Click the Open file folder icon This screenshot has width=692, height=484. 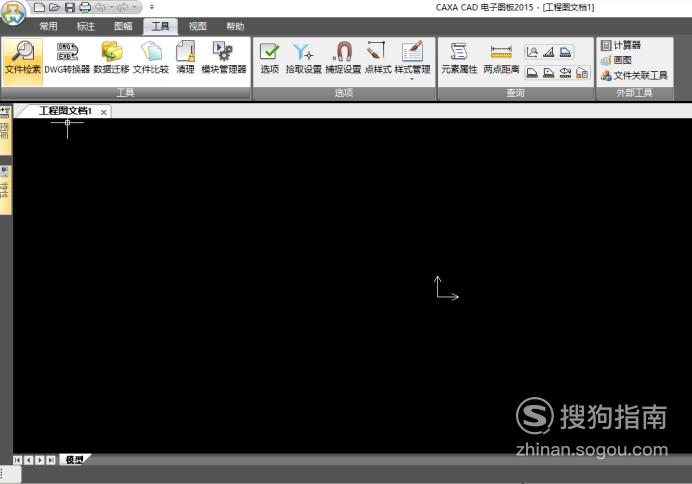pyautogui.click(x=54, y=7)
